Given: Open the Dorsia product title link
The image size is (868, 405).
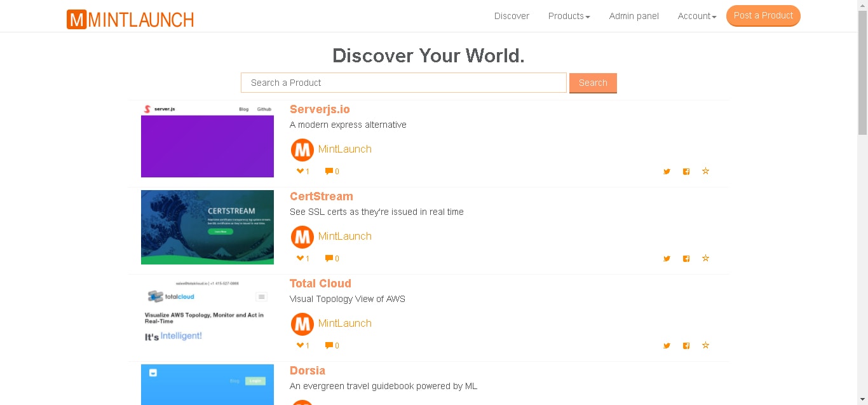Looking at the screenshot, I should pyautogui.click(x=308, y=371).
